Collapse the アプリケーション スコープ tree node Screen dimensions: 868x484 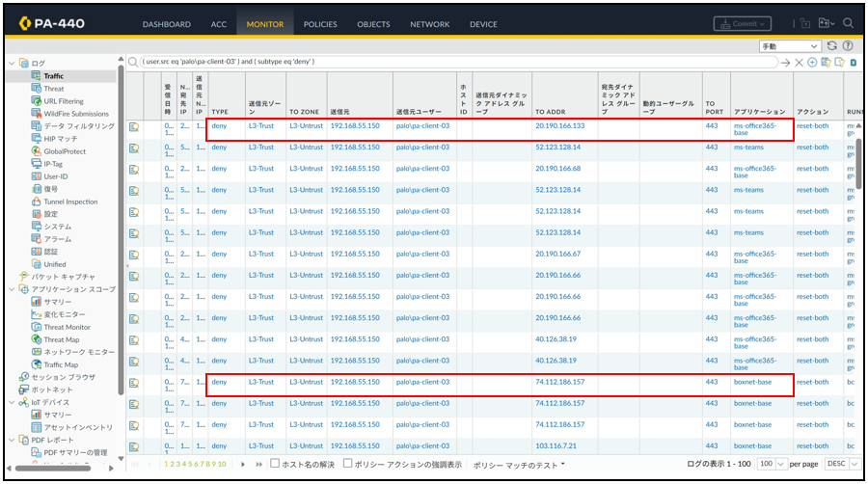point(13,289)
